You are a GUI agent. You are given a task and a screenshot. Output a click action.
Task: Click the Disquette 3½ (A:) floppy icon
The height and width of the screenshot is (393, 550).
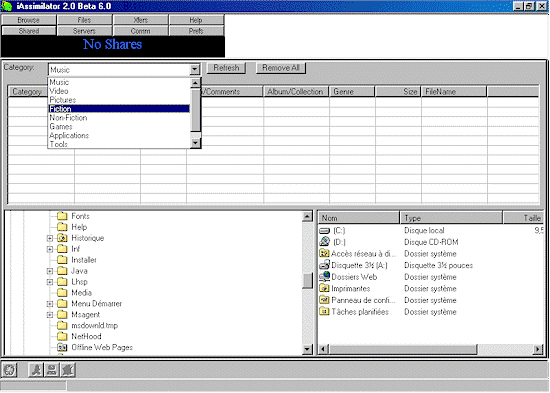325,265
